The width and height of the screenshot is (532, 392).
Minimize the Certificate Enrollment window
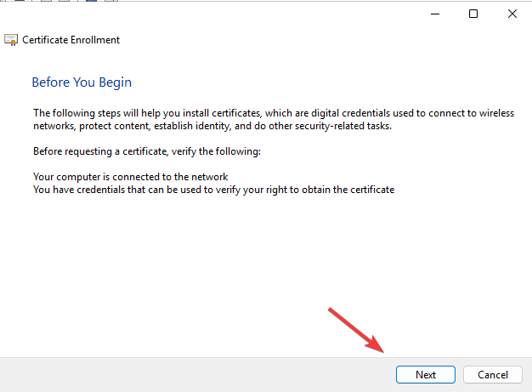pos(435,14)
